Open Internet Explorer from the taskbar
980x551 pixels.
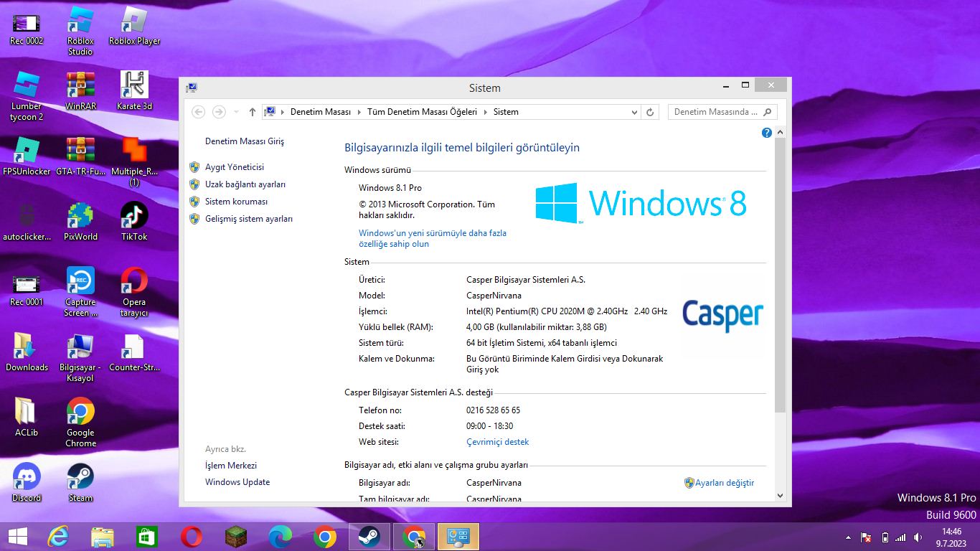58,537
